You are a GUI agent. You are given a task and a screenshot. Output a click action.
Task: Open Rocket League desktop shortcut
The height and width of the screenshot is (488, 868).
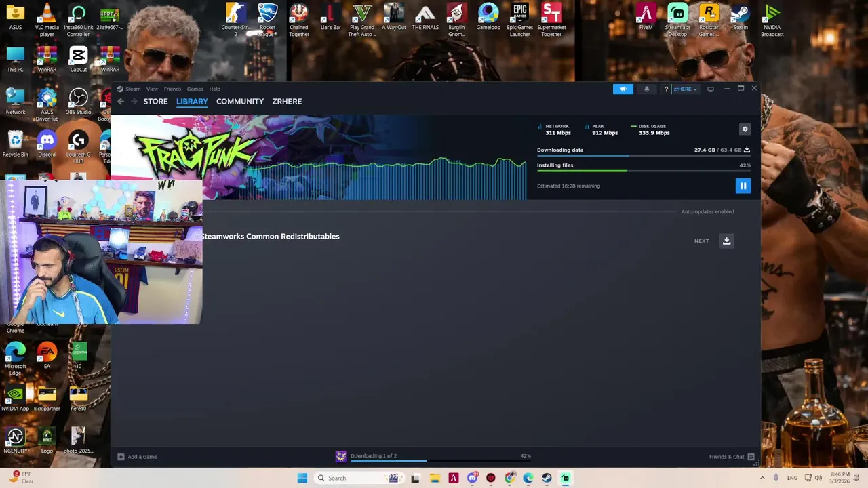(x=268, y=20)
